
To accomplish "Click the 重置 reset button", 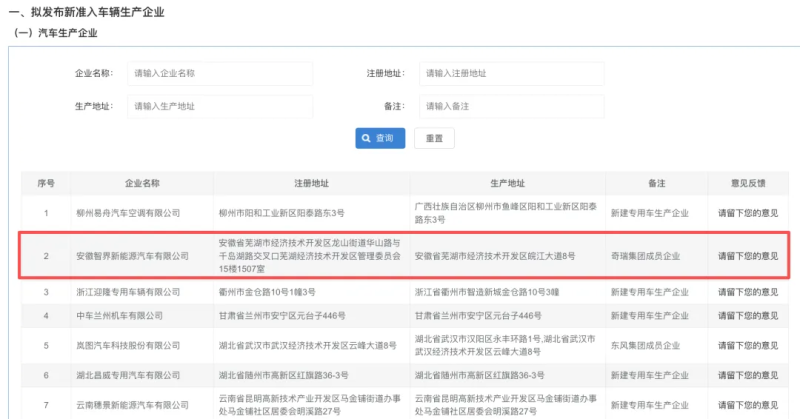I will pos(434,138).
